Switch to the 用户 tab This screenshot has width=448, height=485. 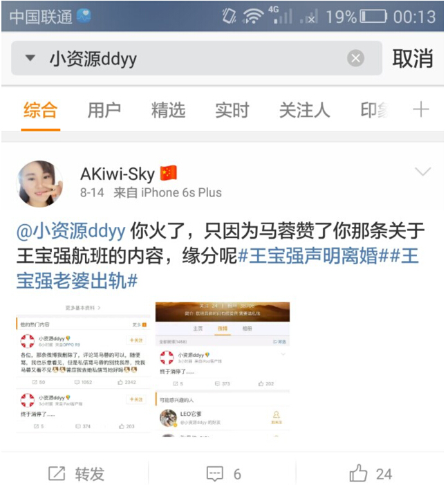pos(104,111)
